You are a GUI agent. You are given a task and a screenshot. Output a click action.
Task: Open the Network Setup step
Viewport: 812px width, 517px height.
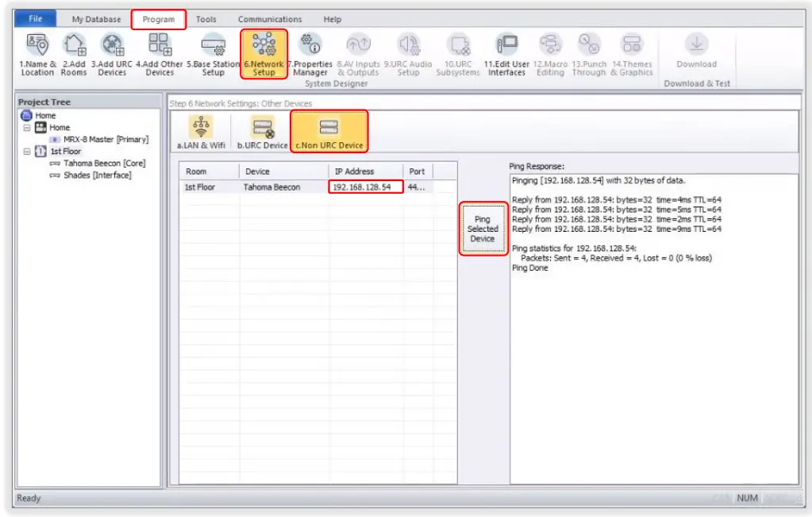pyautogui.click(x=264, y=53)
